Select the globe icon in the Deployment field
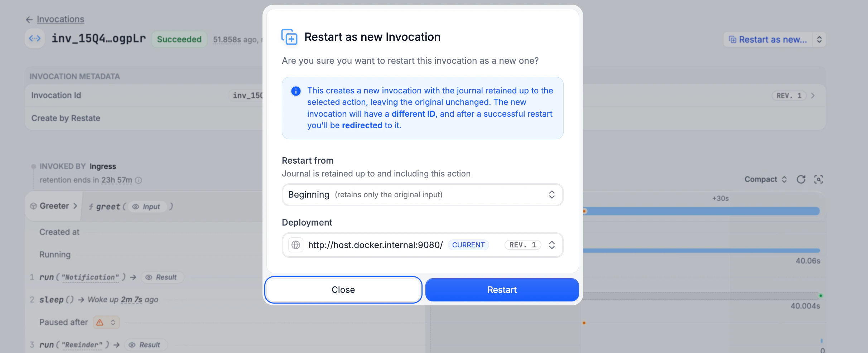868x353 pixels. click(x=296, y=245)
